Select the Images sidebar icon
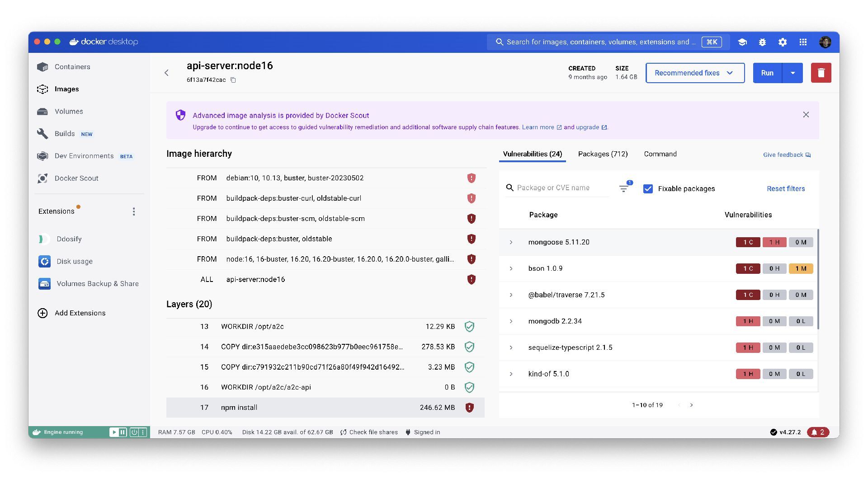This screenshot has height=488, width=868. tap(42, 89)
